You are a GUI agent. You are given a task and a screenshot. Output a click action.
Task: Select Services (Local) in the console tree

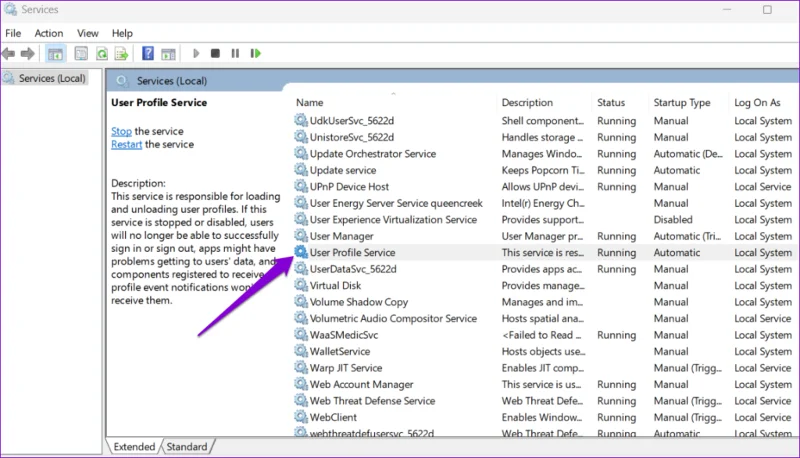[52, 78]
